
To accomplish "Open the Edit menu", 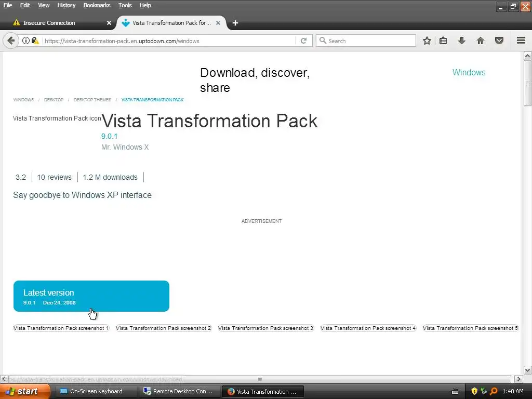I will point(25,5).
